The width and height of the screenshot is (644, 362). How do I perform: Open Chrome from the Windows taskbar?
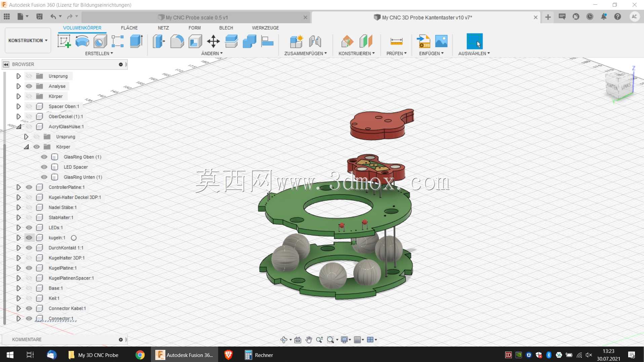coord(140,355)
